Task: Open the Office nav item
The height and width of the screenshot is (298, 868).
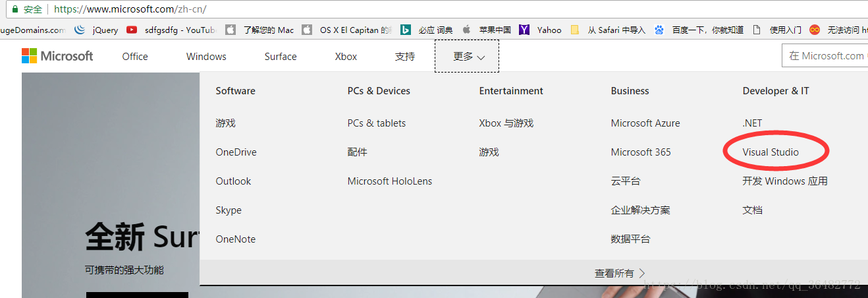Action: coord(135,57)
